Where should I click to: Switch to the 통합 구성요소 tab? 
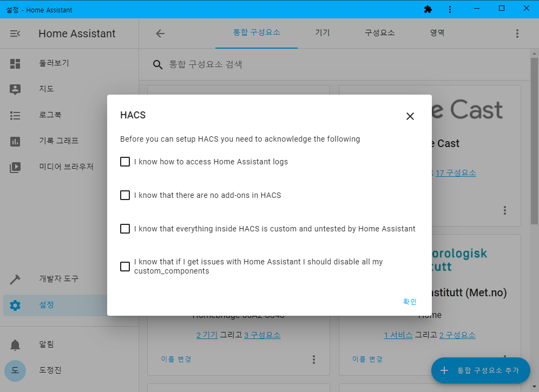(257, 32)
